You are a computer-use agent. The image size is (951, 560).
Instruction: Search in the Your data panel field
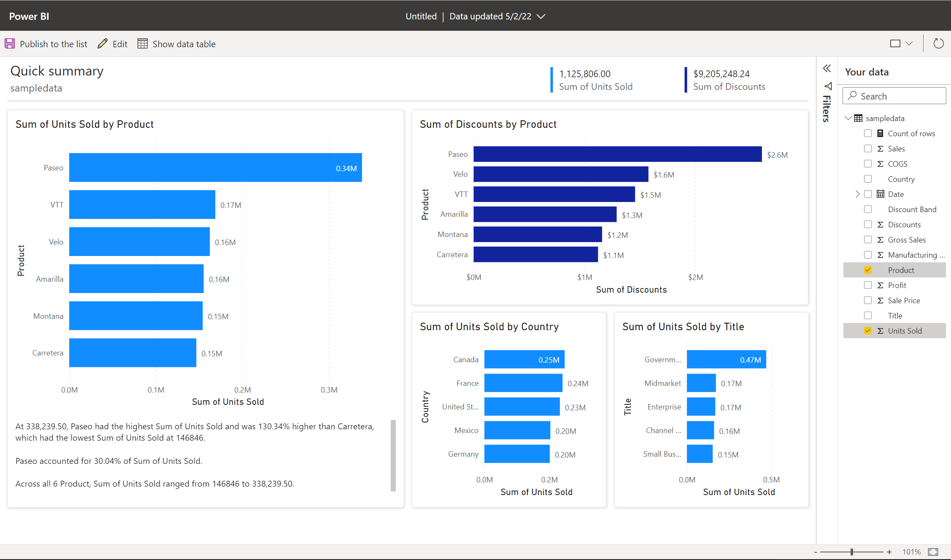(x=894, y=96)
